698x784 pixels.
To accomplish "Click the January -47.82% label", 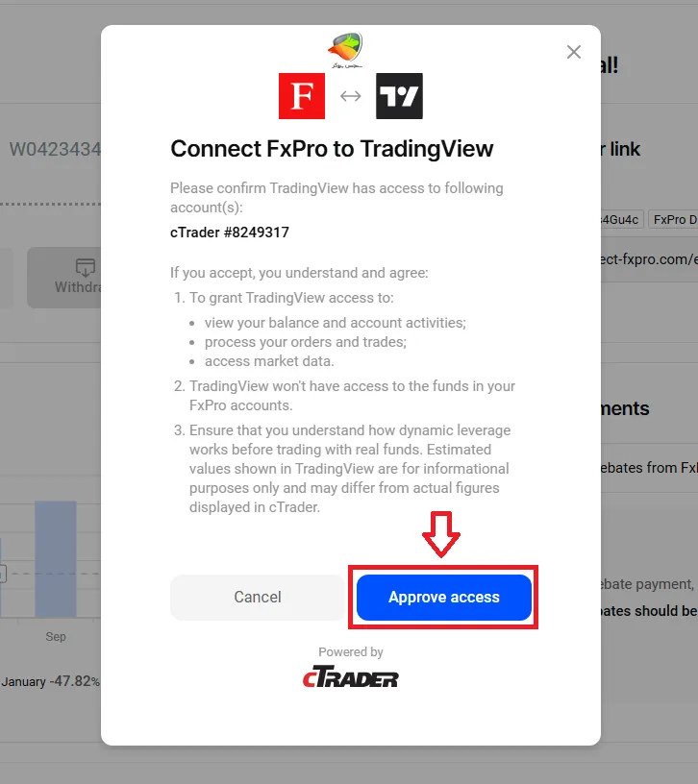I will pos(51,681).
